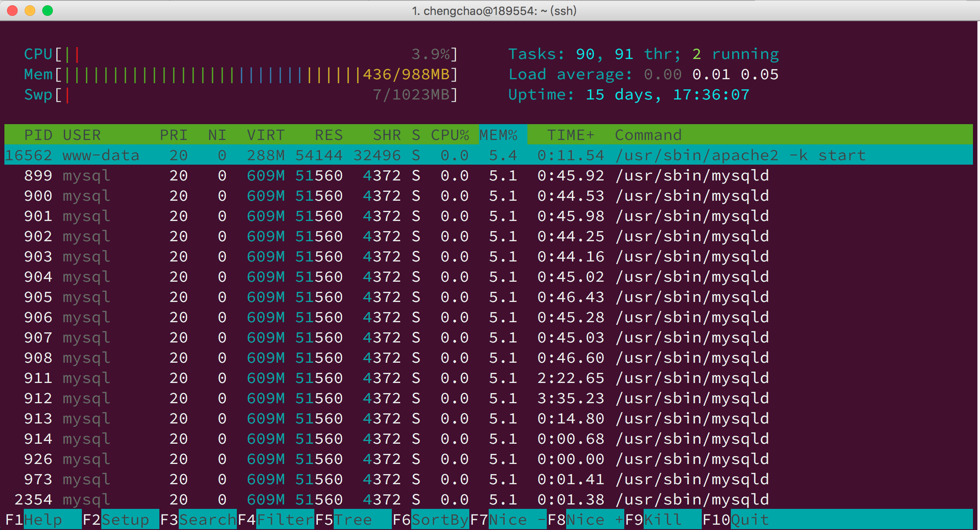
Task: Sort by the PID column header
Action: [x=38, y=135]
